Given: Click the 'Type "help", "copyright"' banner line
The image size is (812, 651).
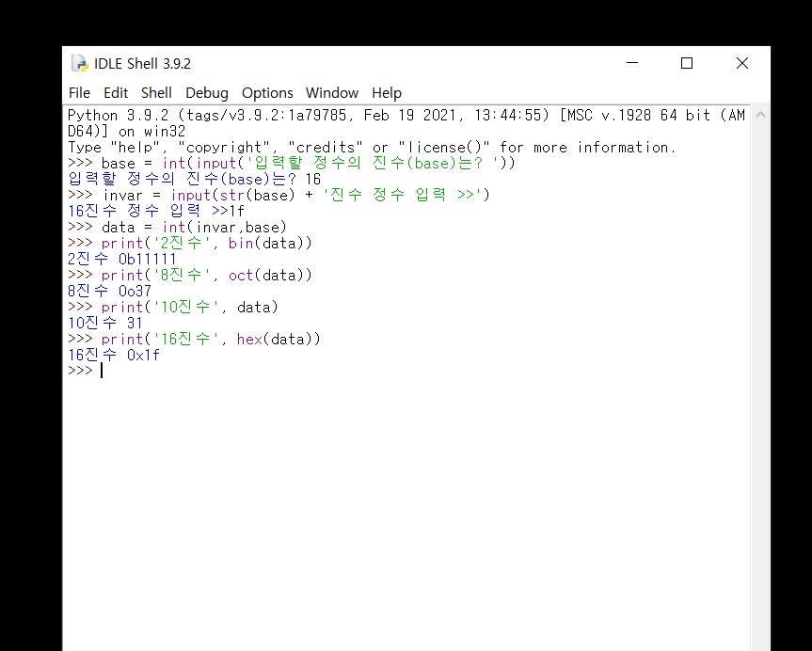Looking at the screenshot, I should pyautogui.click(x=372, y=147).
